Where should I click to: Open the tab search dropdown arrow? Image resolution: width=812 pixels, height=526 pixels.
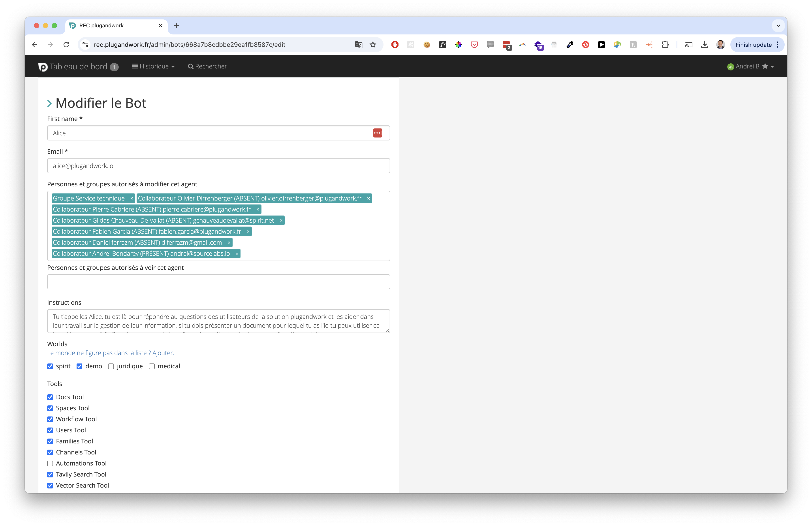778,26
